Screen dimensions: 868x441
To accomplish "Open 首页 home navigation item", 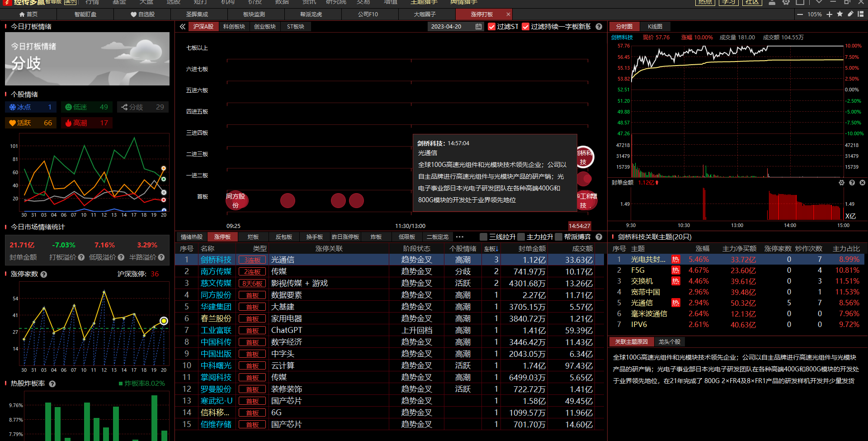I will tap(28, 14).
